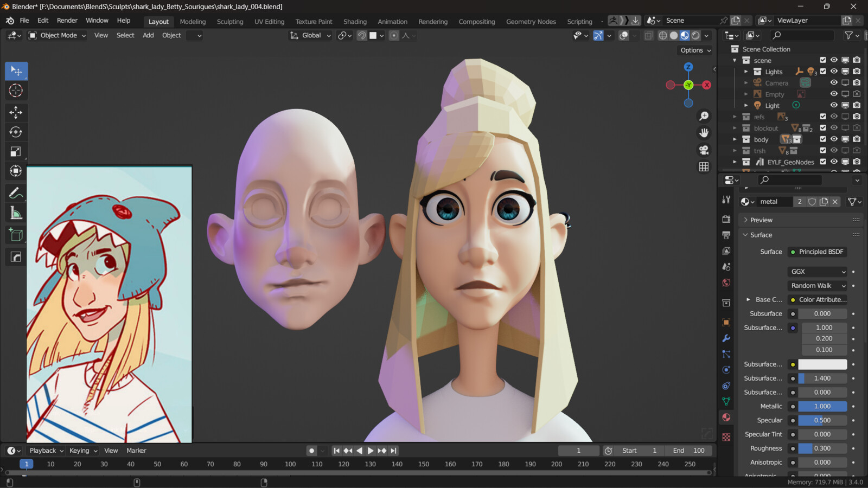Toggle viewport overlays
Image resolution: width=868 pixels, height=488 pixels.
click(624, 35)
